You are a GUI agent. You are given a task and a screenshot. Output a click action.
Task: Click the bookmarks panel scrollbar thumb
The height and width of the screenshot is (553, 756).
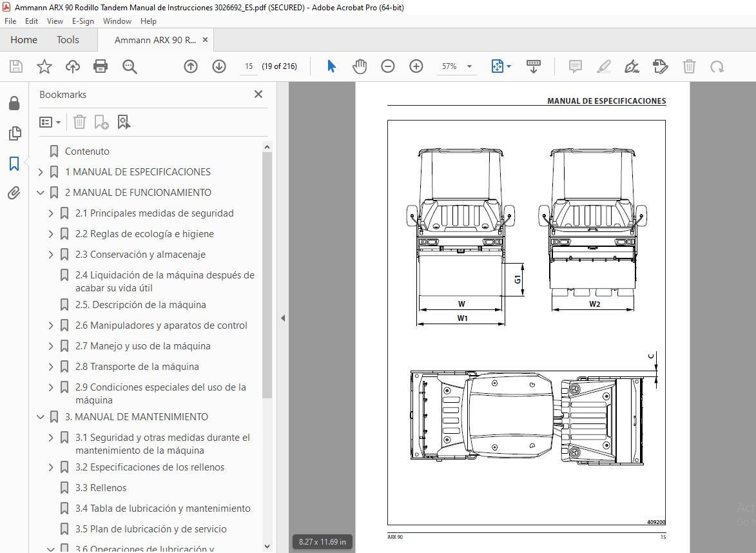tap(267, 275)
